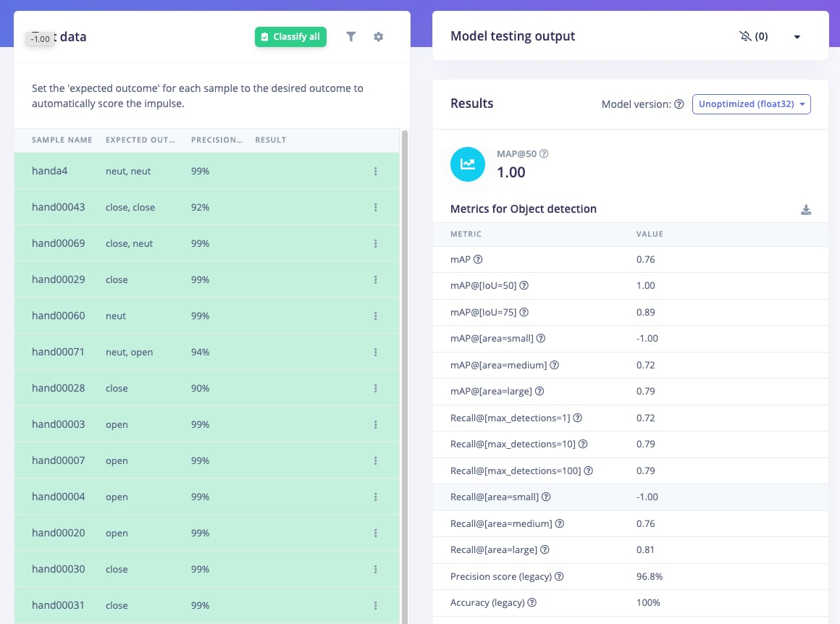
Task: Select the hand00060 sample name
Action: tap(58, 316)
